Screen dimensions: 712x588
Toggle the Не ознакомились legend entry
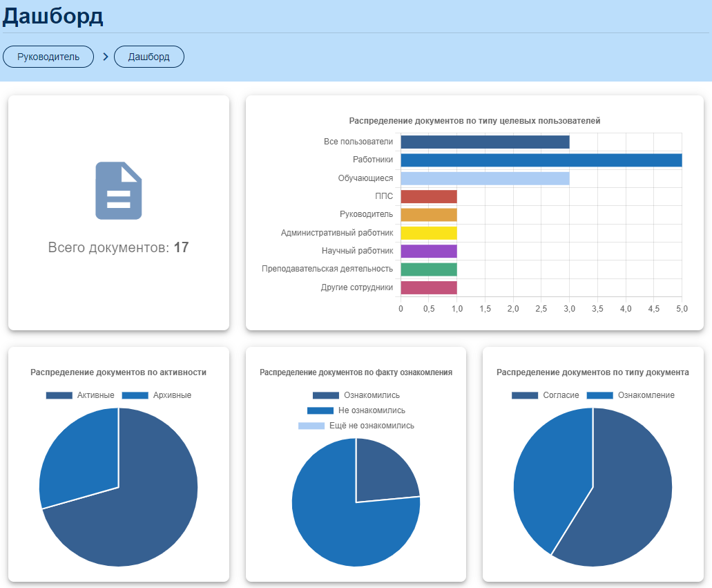tap(356, 410)
